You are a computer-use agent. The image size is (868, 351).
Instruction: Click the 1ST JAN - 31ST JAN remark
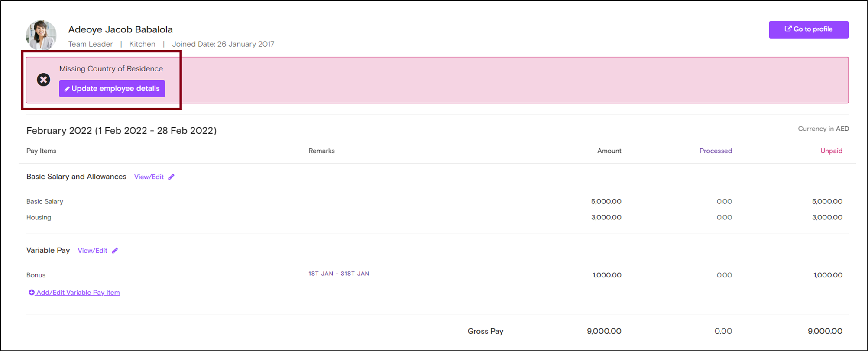[x=339, y=274]
